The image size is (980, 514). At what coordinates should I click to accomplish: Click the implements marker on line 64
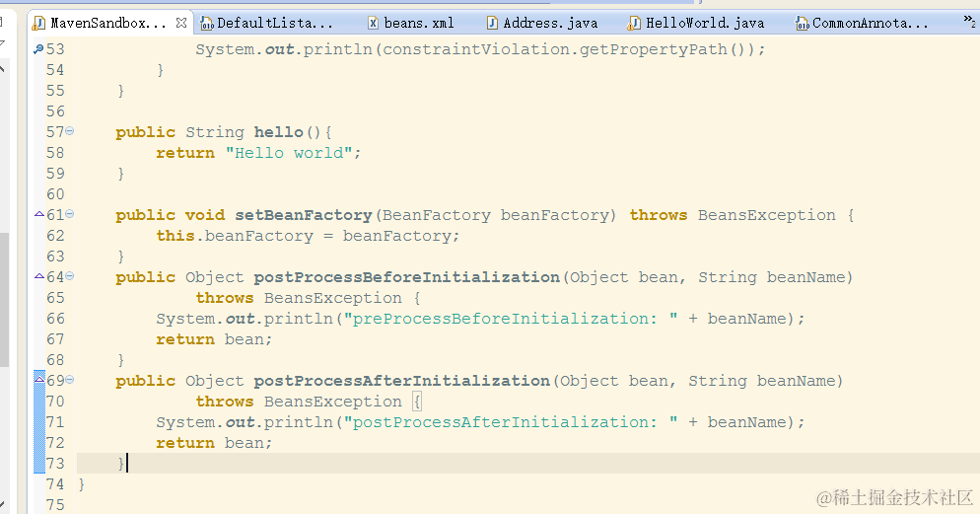tap(38, 276)
